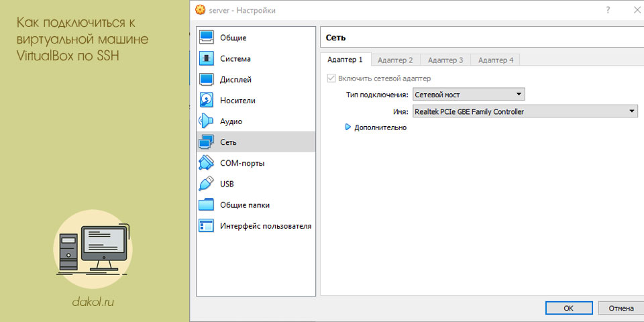Image resolution: width=644 pixels, height=322 pixels.
Task: Click the Общие monitor icon
Action: (207, 38)
